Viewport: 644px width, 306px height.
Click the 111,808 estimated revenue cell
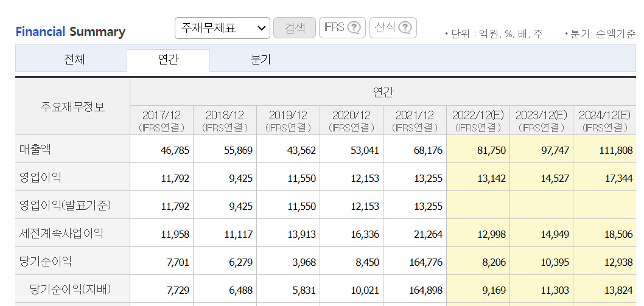pyautogui.click(x=604, y=150)
